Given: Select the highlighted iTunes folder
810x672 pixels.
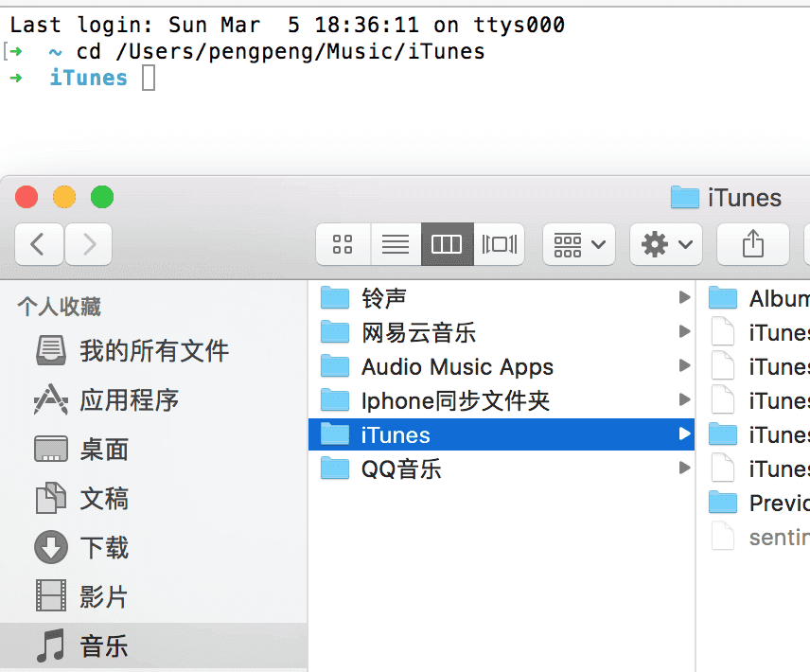Looking at the screenshot, I should click(502, 434).
